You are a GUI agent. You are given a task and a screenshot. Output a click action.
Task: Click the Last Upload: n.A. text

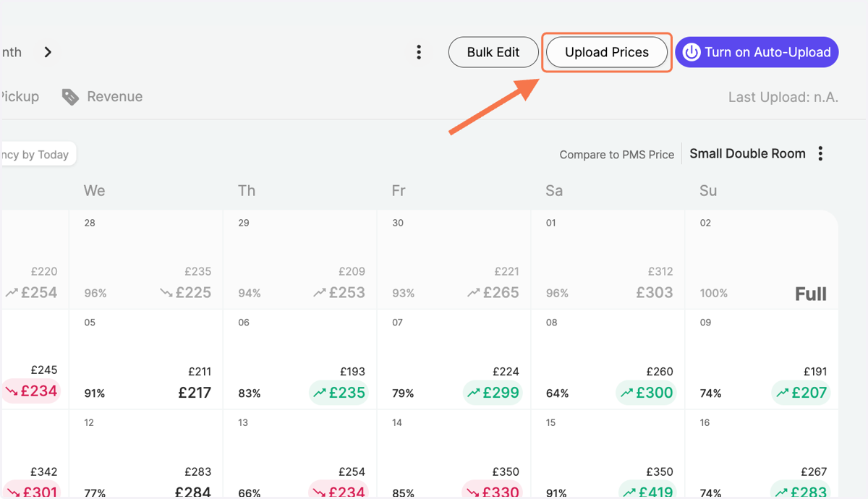(783, 97)
